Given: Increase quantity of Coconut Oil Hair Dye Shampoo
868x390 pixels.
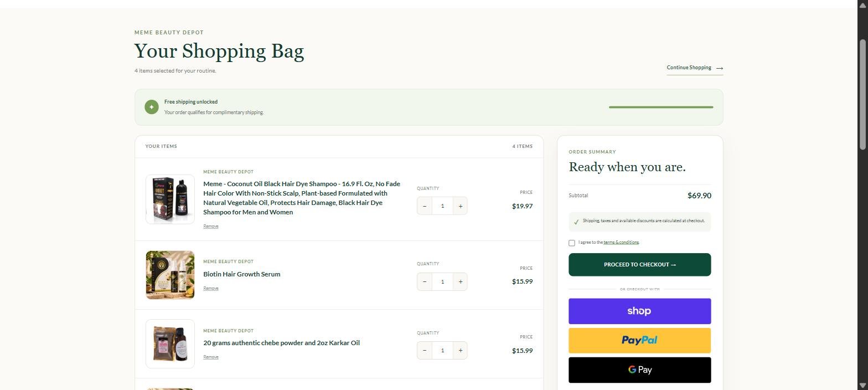Looking at the screenshot, I should [460, 206].
